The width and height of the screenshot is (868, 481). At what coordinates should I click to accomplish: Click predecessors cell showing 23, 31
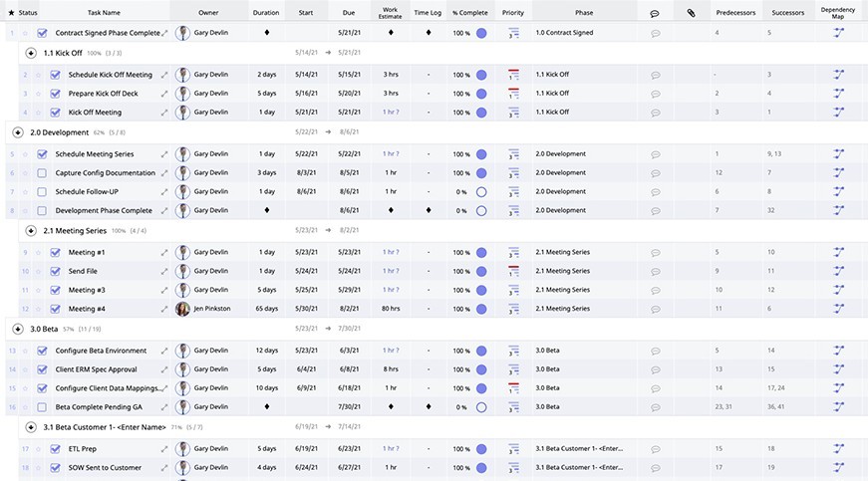pos(723,407)
